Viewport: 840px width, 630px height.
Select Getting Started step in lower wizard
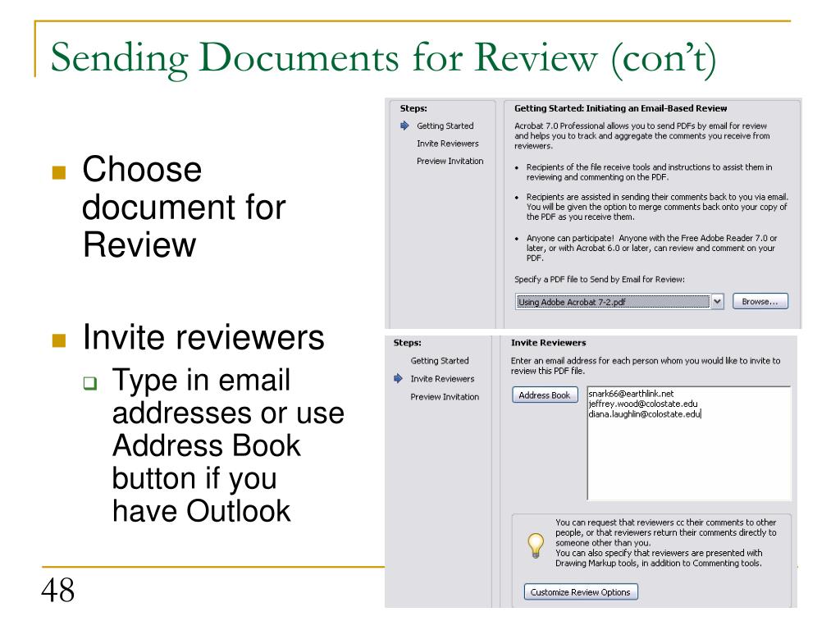click(x=440, y=361)
